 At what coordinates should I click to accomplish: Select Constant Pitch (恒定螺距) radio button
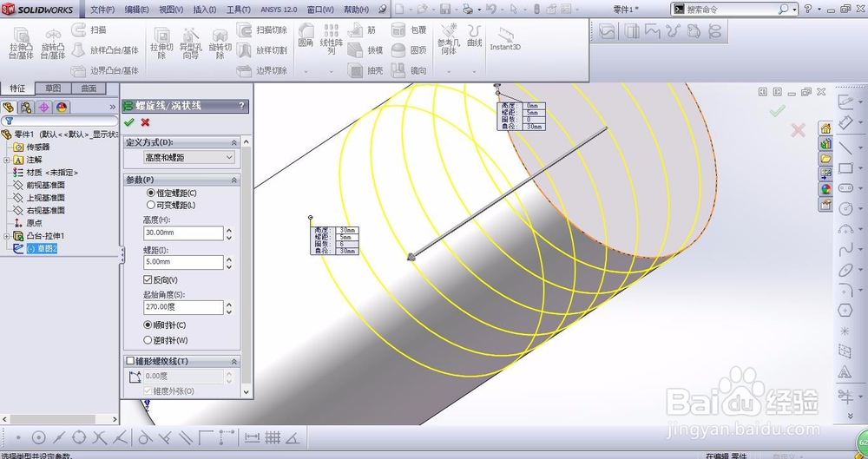tap(150, 193)
